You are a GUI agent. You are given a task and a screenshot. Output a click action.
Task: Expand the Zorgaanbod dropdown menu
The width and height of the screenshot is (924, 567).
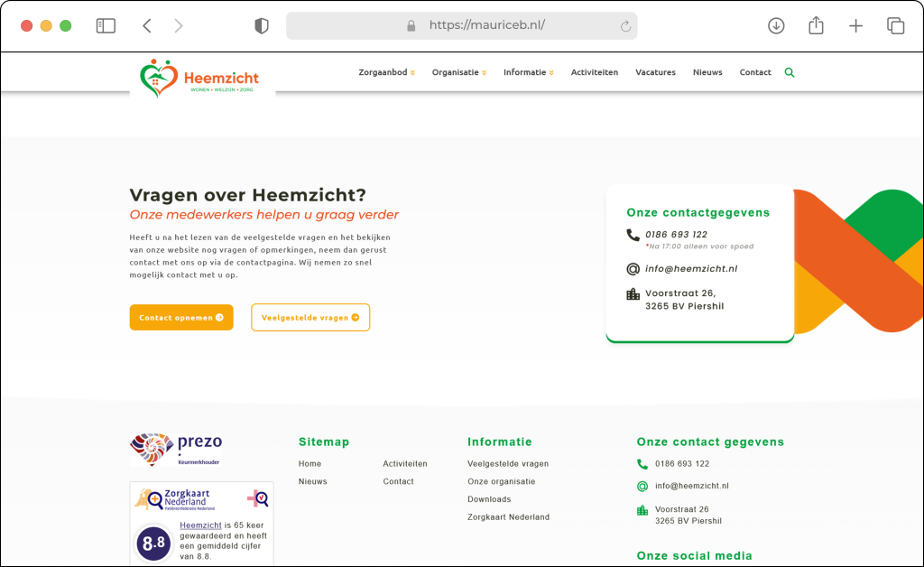[x=386, y=72]
